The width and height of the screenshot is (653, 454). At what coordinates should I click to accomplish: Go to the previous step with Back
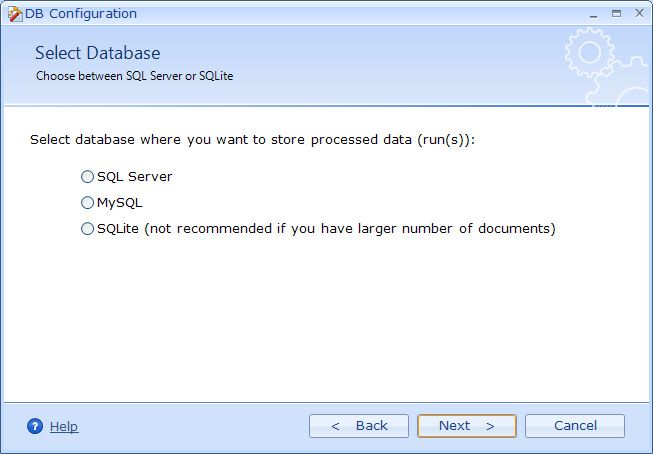pos(359,426)
